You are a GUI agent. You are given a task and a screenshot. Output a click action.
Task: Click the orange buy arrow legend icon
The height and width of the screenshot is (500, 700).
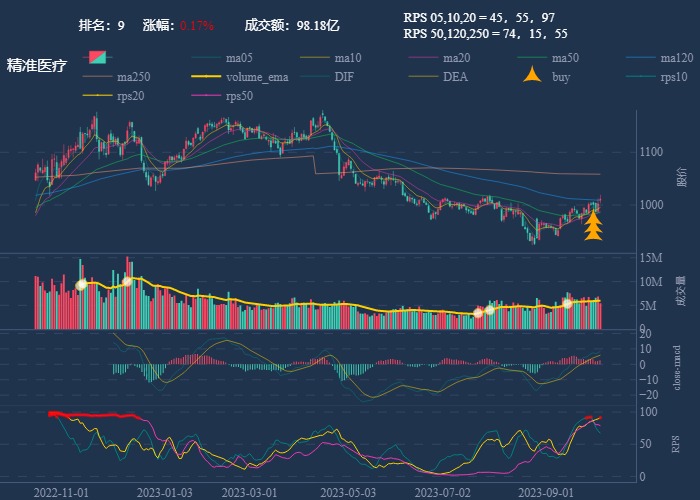pos(533,76)
